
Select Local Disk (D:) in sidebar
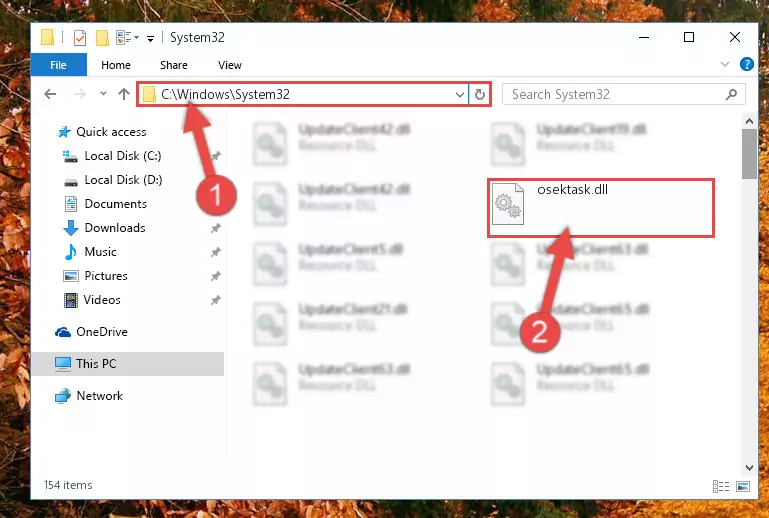(x=123, y=180)
